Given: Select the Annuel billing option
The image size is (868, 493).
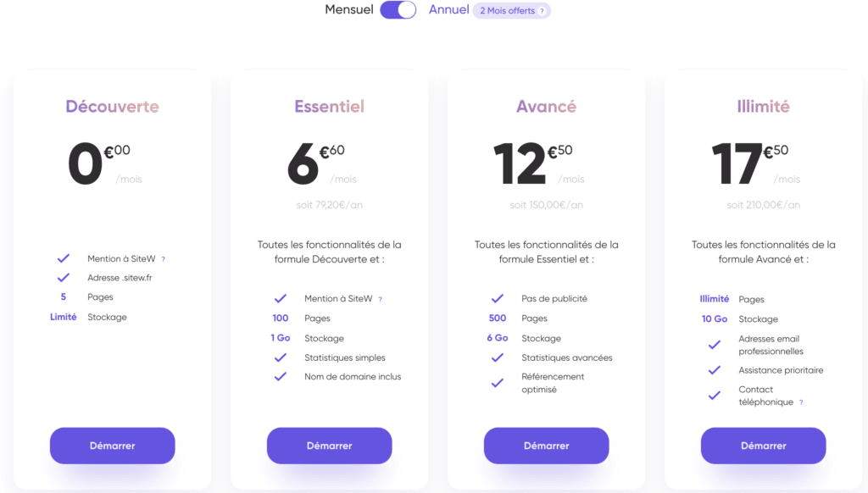Looking at the screenshot, I should (449, 10).
